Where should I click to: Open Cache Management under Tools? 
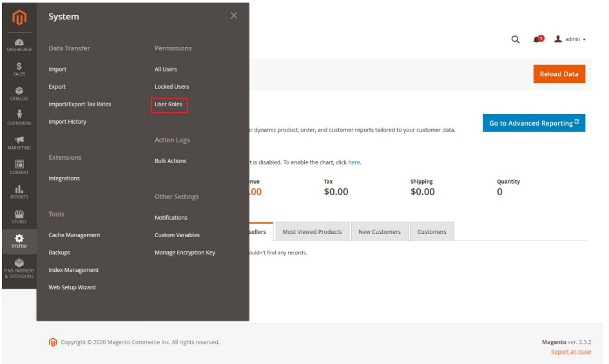pos(74,235)
